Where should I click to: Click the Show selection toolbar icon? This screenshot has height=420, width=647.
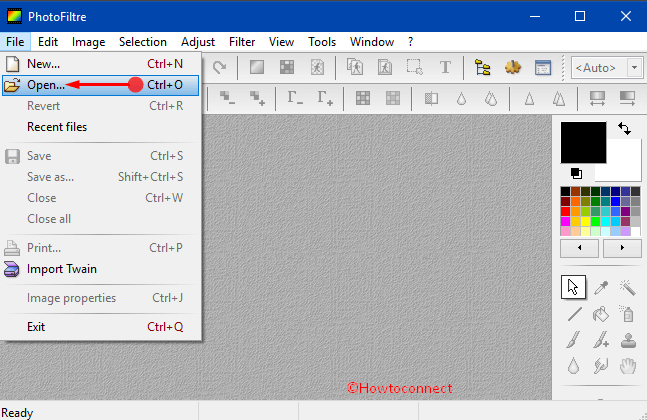click(415, 67)
